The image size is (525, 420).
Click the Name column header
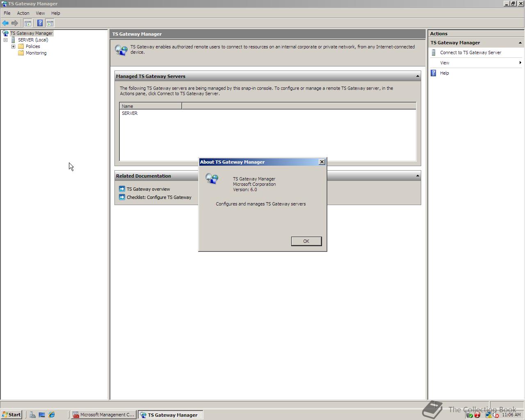pos(151,106)
